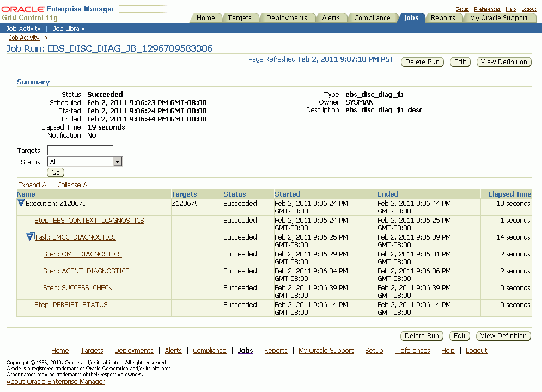Open the Task: EMGC_DIAGNOSTICS link
The image size is (542, 392).
pyautogui.click(x=75, y=237)
